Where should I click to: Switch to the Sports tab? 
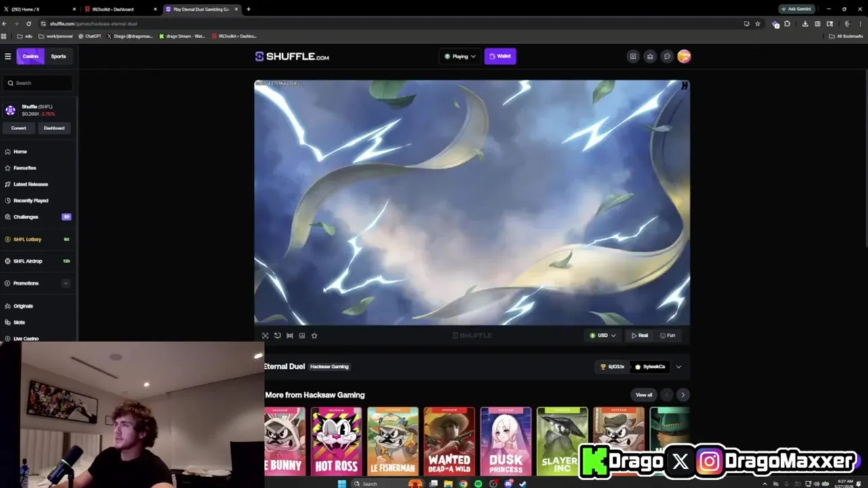point(58,56)
